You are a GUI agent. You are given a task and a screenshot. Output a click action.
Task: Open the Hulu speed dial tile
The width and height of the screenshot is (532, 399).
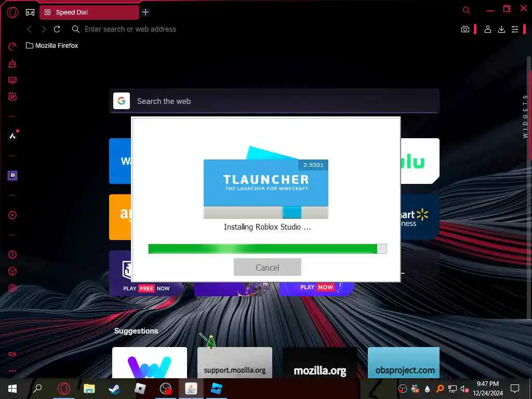coord(420,161)
